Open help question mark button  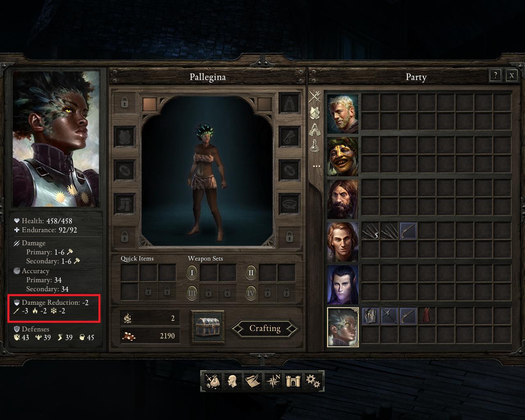(495, 75)
